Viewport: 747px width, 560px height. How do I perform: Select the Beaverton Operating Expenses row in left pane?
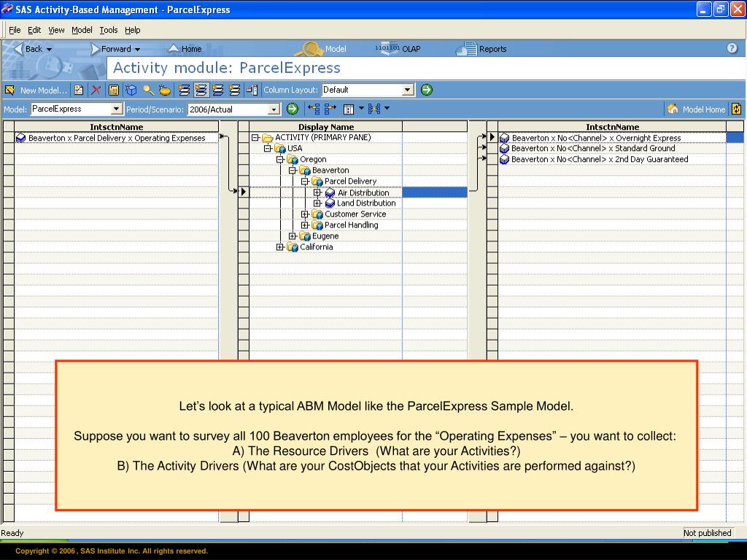click(x=117, y=138)
